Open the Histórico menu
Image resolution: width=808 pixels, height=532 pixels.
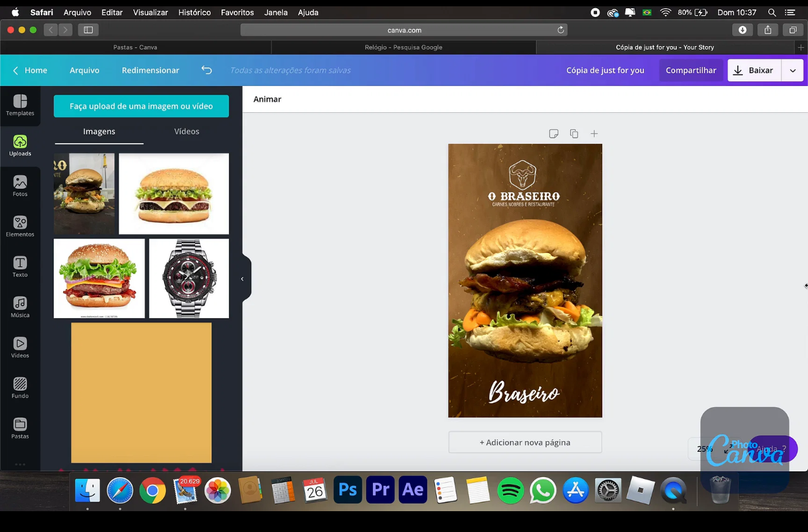click(194, 12)
